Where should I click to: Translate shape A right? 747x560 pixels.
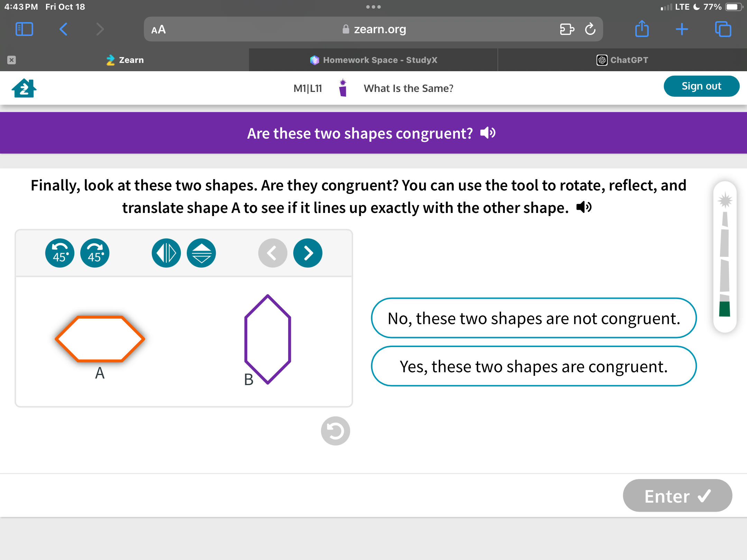coord(308,253)
